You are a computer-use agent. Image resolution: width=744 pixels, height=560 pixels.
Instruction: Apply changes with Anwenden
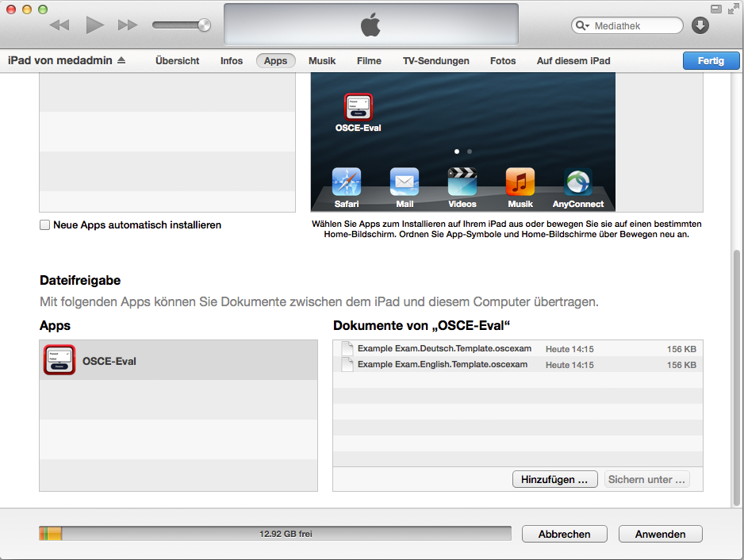(x=660, y=534)
